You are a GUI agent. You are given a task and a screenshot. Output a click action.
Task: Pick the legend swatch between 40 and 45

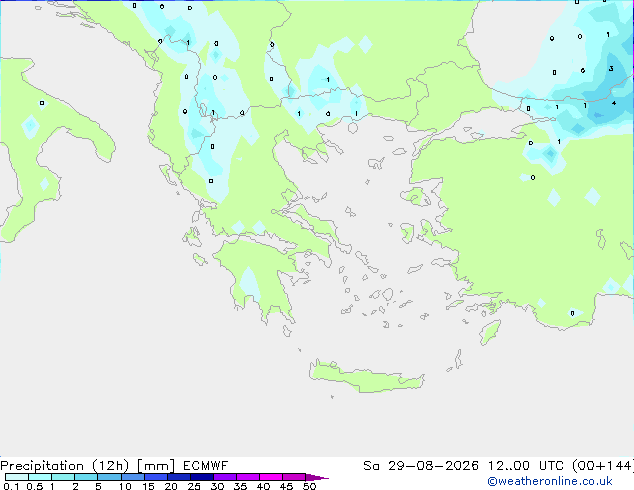click(271, 477)
